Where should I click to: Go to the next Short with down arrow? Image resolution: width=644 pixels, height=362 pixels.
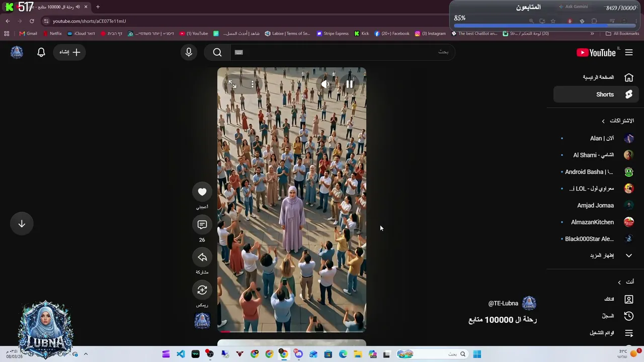tap(22, 224)
